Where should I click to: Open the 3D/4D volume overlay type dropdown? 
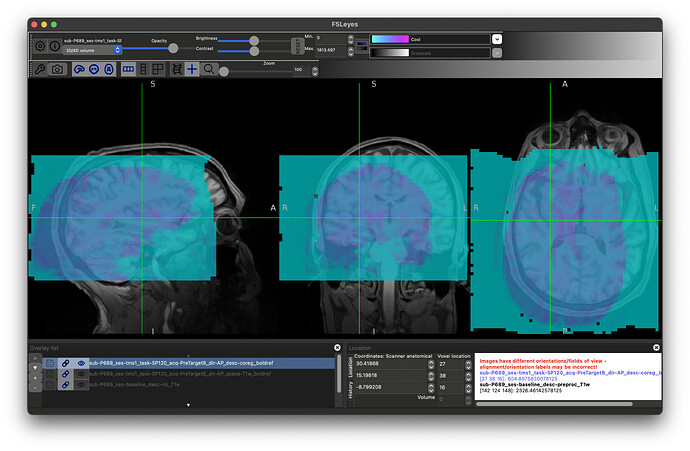[x=91, y=49]
